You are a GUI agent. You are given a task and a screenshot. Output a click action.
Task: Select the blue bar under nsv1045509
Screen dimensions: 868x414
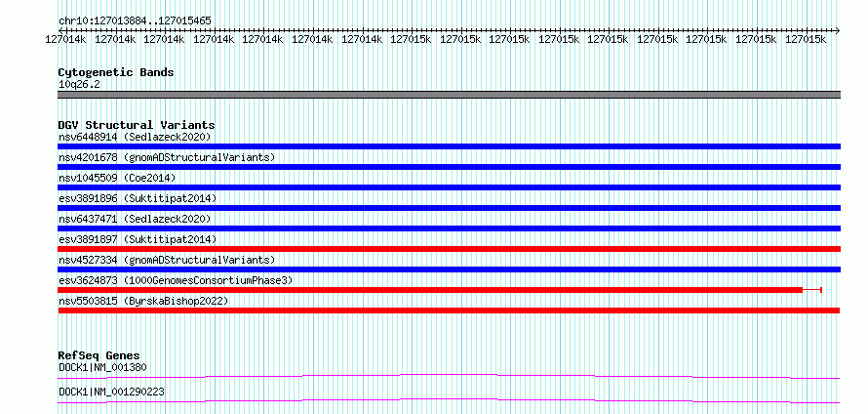click(449, 187)
